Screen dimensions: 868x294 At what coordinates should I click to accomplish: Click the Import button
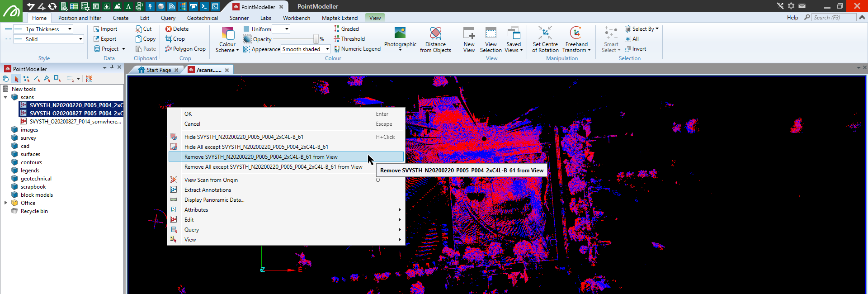(x=105, y=29)
